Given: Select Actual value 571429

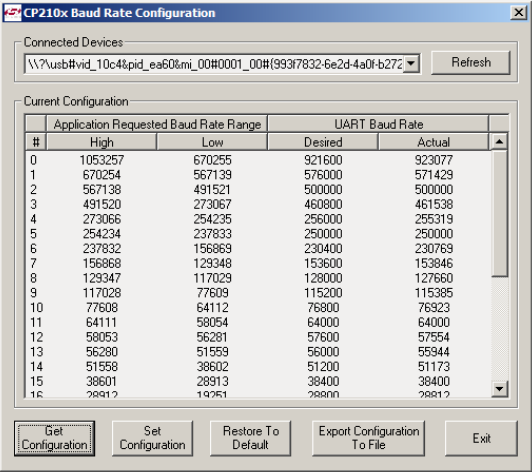Looking at the screenshot, I should click(x=434, y=175).
